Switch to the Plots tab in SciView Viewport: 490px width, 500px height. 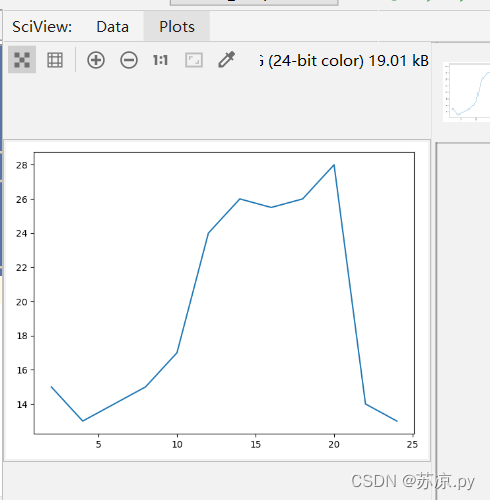click(177, 27)
